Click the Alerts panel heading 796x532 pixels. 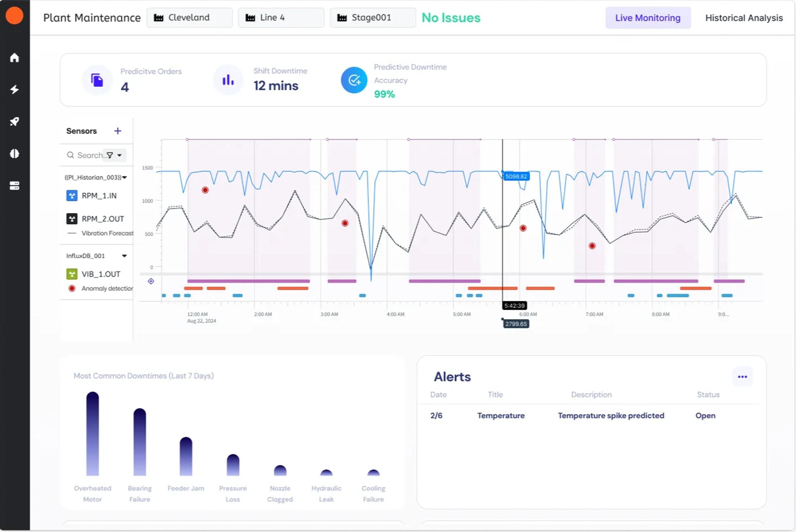click(x=452, y=377)
